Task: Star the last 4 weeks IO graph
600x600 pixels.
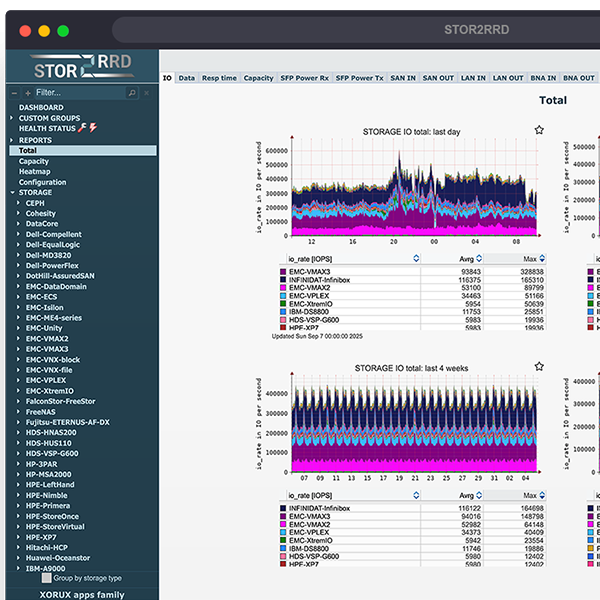Action: 539,368
